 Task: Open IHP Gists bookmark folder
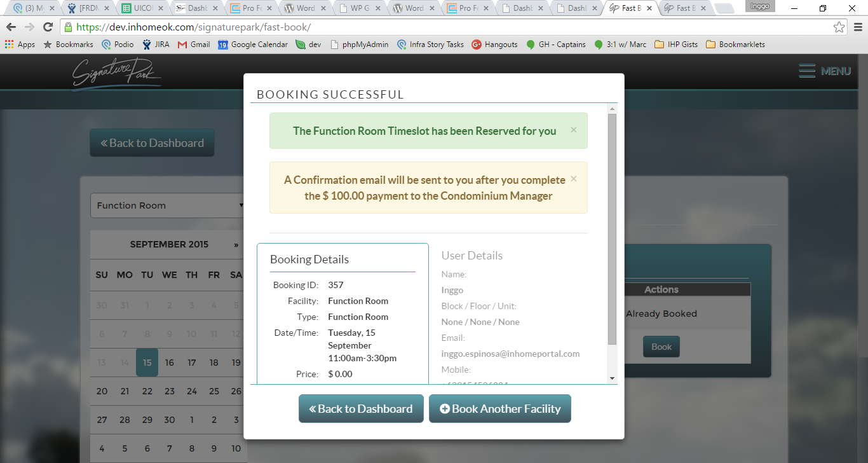[676, 45]
